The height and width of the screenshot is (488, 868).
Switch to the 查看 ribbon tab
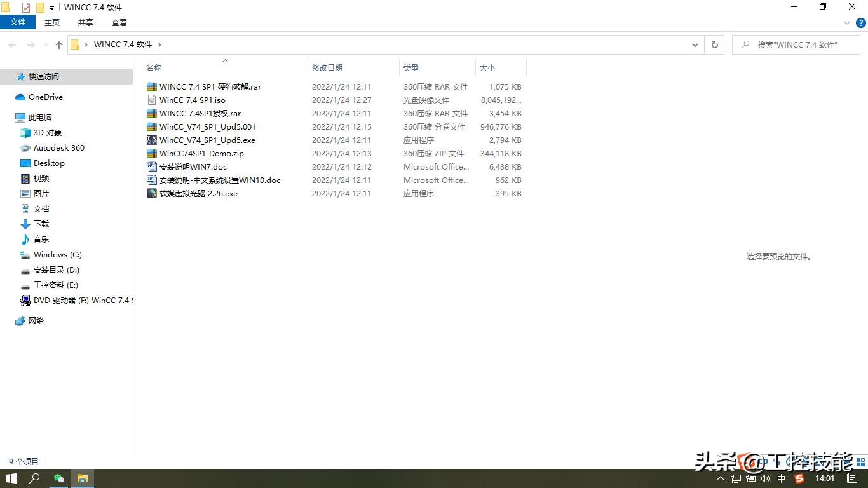pyautogui.click(x=121, y=22)
